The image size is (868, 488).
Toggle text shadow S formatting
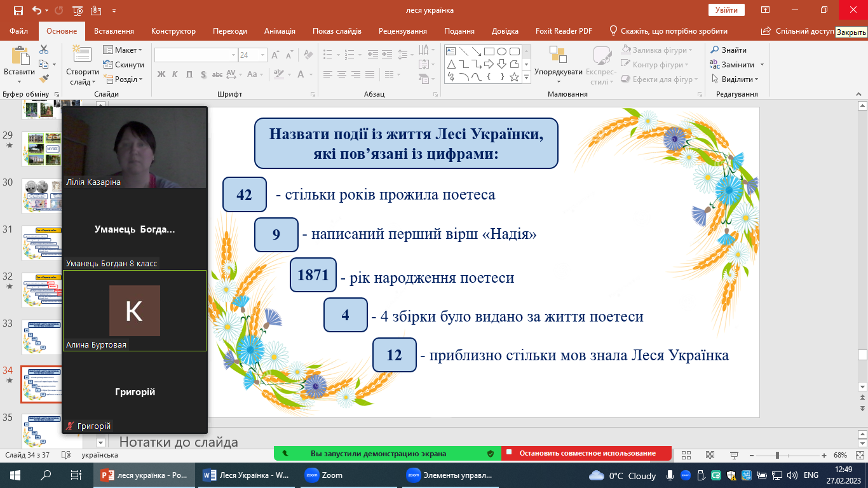point(203,74)
